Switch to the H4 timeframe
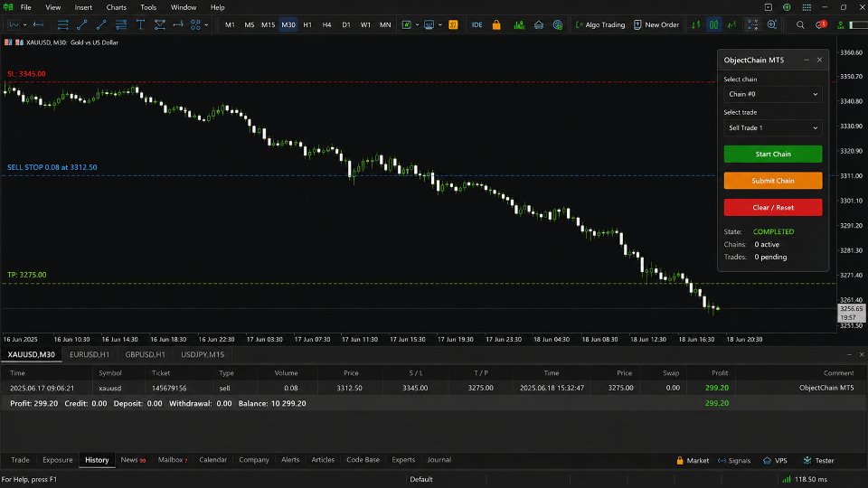 click(326, 25)
